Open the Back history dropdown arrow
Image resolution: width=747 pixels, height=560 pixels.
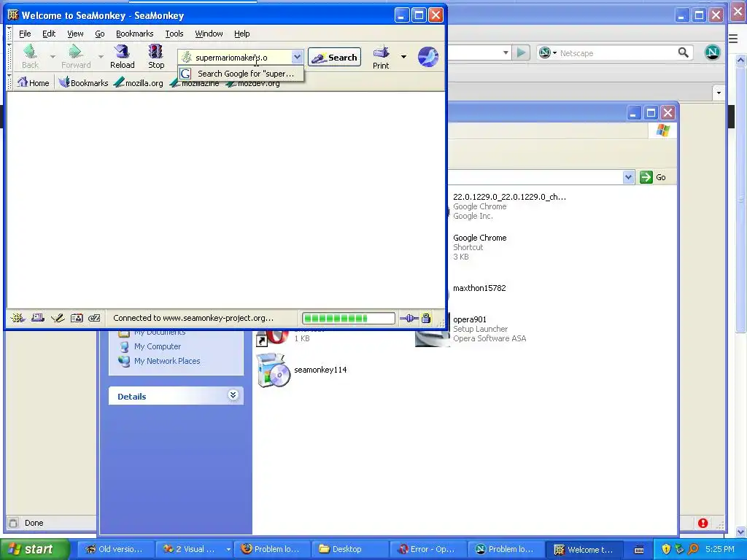53,57
